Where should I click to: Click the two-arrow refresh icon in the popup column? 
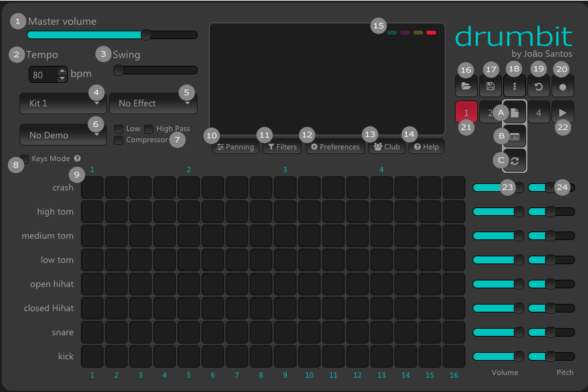click(x=514, y=160)
